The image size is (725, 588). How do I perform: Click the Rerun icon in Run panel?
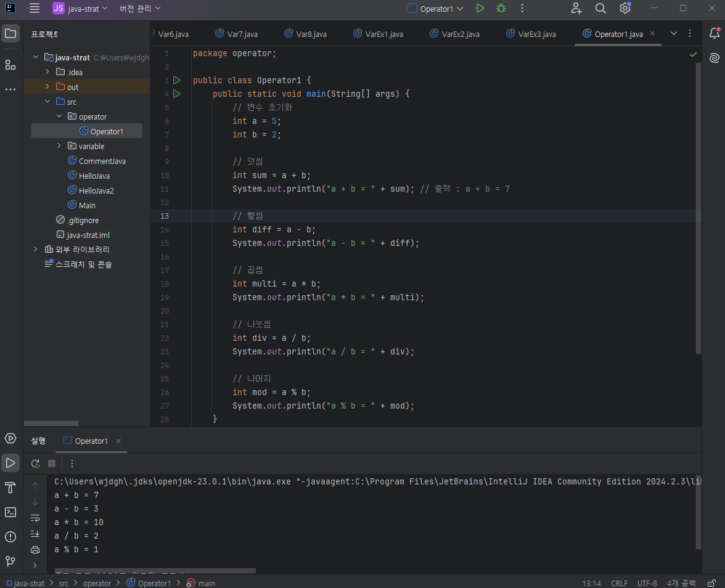(x=36, y=463)
